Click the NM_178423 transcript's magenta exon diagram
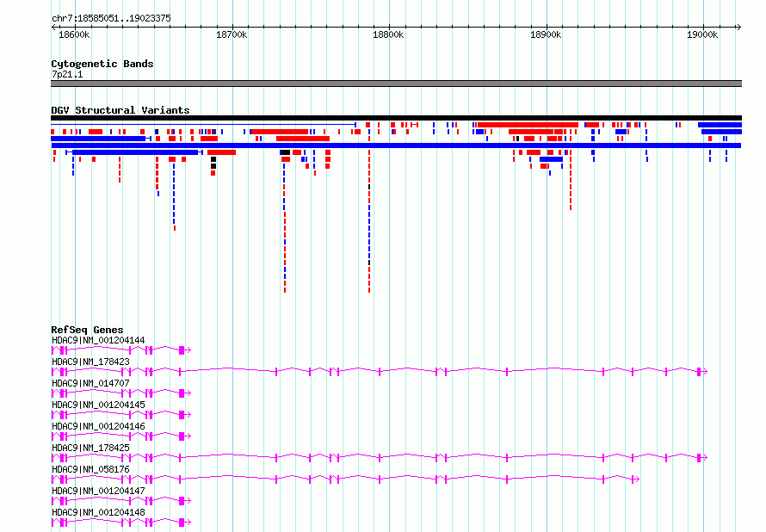This screenshot has height=532, width=766. tap(380, 372)
